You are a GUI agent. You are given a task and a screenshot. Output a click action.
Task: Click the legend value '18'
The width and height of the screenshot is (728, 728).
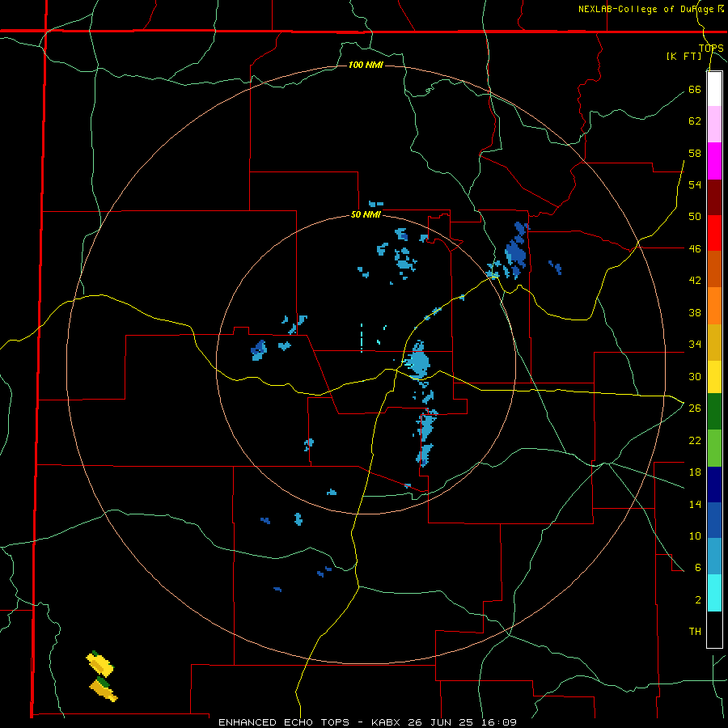tap(695, 472)
